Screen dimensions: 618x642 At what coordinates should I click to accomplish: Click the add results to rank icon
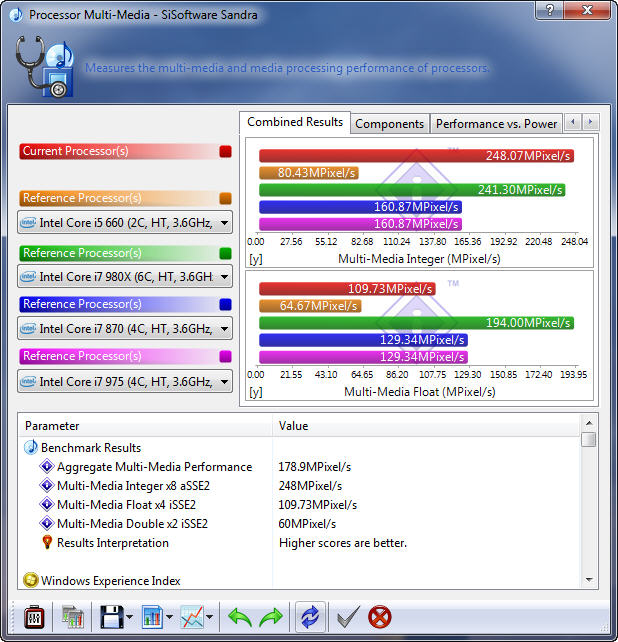[x=72, y=617]
